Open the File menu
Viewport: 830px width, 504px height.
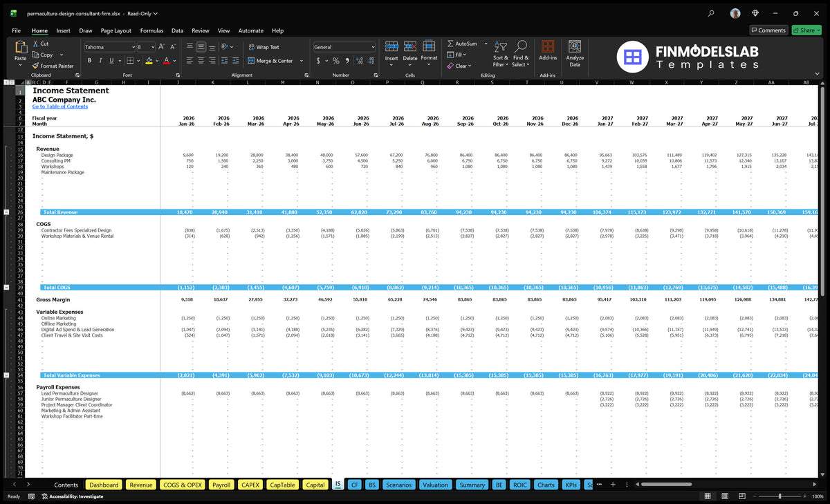[x=16, y=30]
